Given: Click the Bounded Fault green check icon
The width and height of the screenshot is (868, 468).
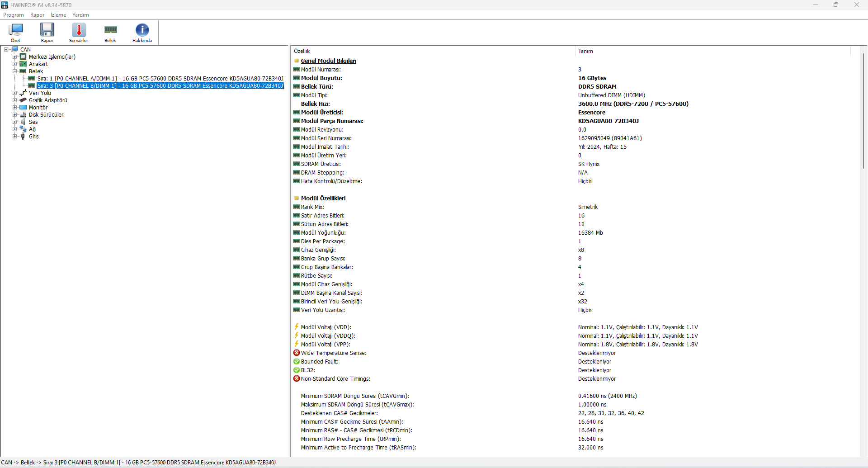Looking at the screenshot, I should [x=297, y=361].
